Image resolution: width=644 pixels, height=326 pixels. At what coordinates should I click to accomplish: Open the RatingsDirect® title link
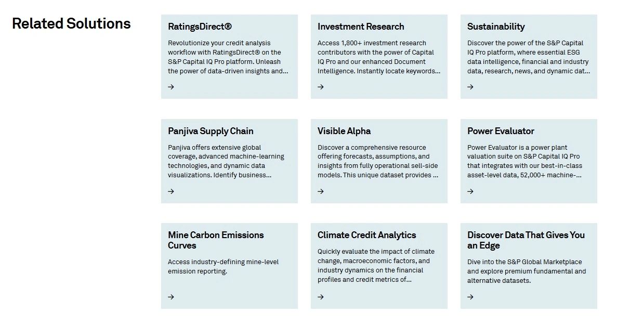click(x=200, y=27)
